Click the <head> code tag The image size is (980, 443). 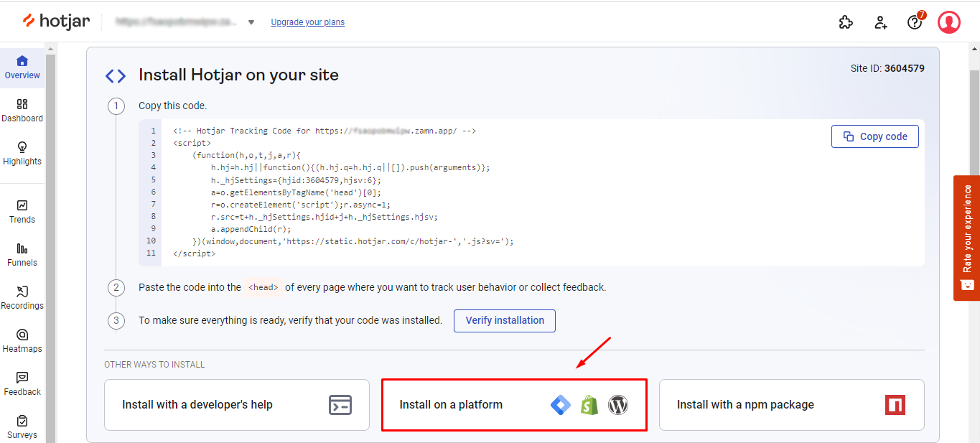(x=263, y=287)
